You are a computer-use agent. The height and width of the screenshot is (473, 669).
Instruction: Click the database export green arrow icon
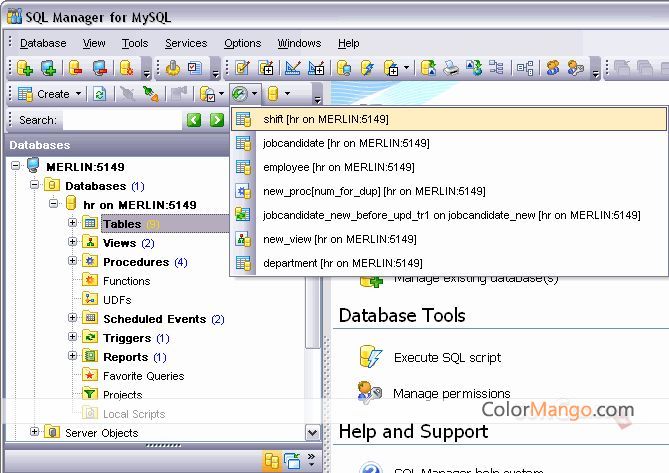(428, 68)
